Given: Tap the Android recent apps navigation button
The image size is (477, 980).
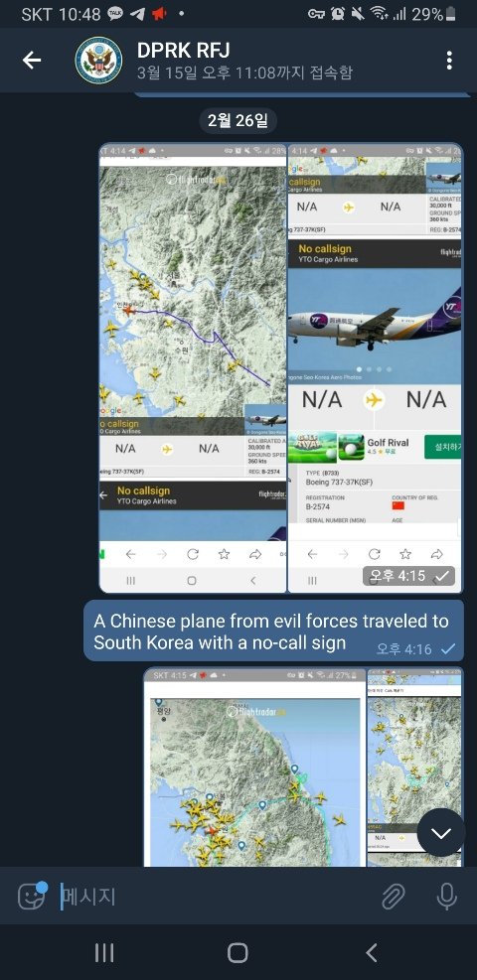Looking at the screenshot, I should click(x=104, y=952).
